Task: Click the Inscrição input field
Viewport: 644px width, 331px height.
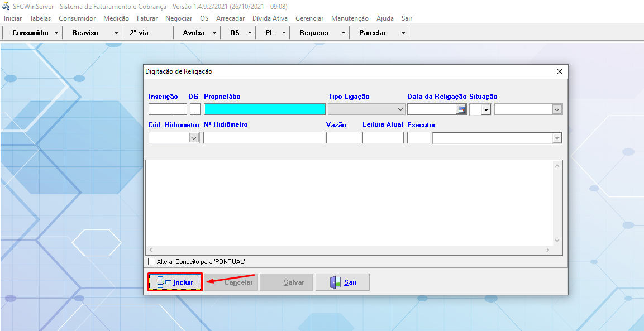Action: pos(168,109)
